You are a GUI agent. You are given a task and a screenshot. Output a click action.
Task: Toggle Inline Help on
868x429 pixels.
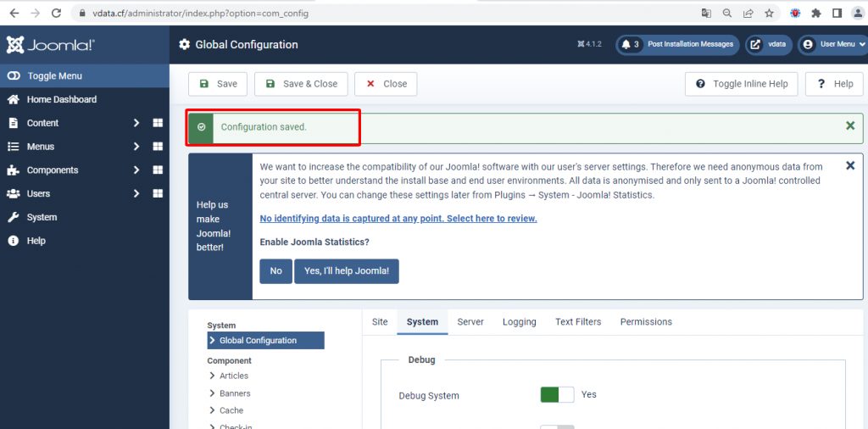pos(742,84)
